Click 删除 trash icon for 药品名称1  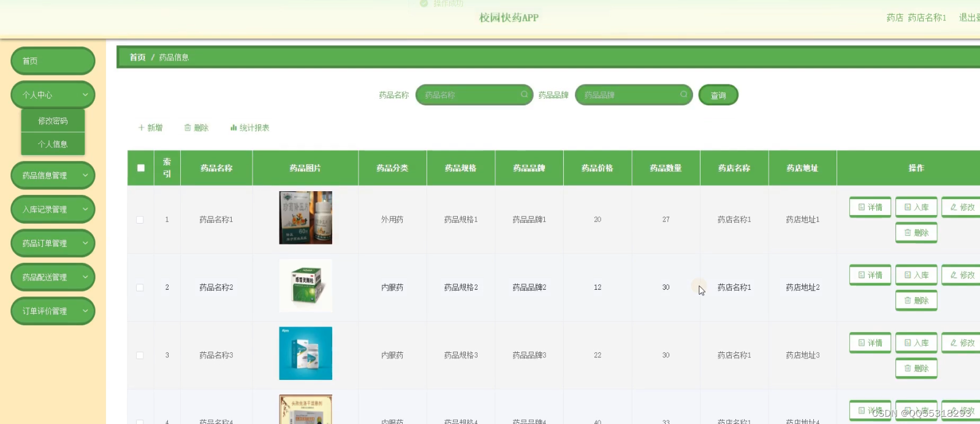[x=908, y=233]
